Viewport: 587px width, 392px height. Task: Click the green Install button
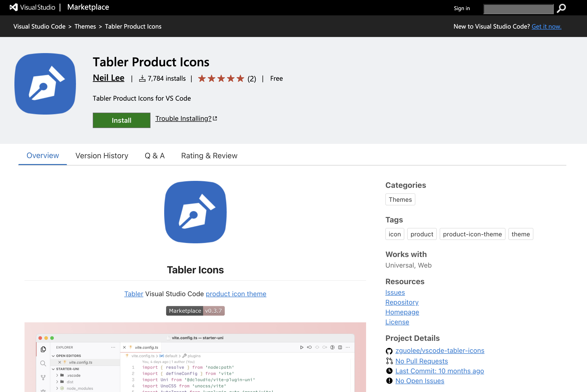coord(121,120)
